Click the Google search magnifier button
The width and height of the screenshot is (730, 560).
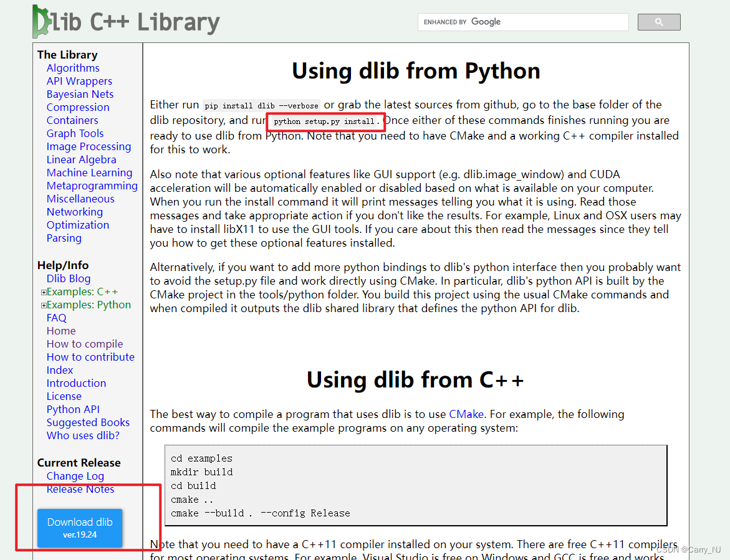tap(659, 22)
